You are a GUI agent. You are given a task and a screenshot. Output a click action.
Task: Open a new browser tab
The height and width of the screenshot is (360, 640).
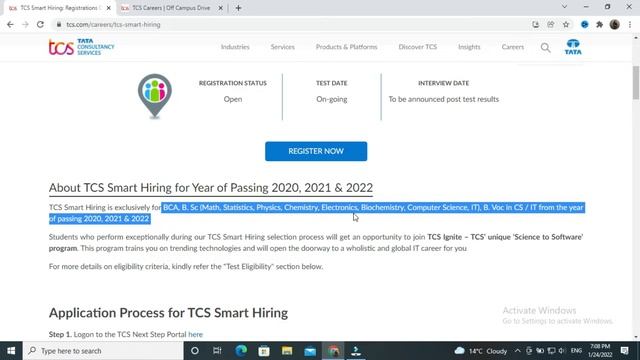[x=238, y=8]
